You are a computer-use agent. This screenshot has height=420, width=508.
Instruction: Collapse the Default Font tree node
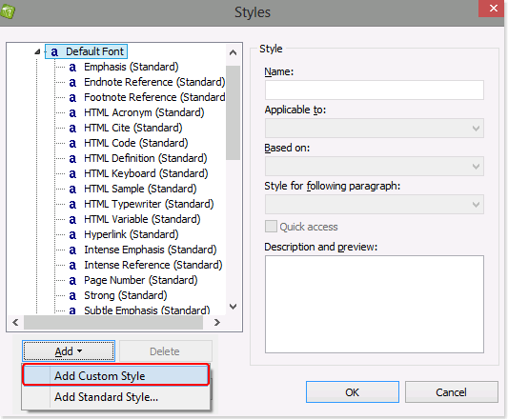point(37,51)
